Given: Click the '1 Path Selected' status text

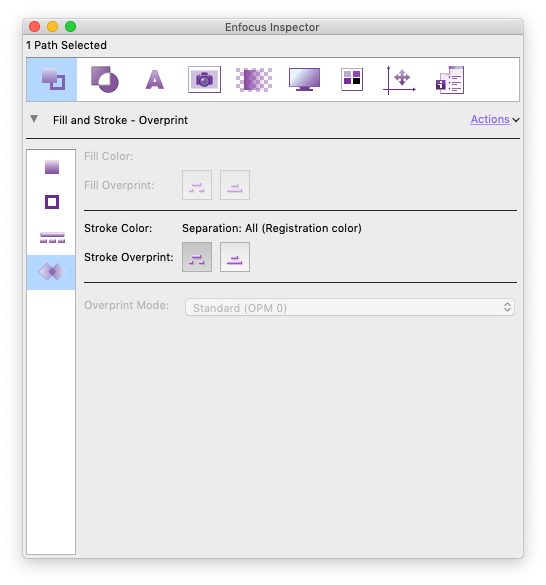Looking at the screenshot, I should pos(66,45).
